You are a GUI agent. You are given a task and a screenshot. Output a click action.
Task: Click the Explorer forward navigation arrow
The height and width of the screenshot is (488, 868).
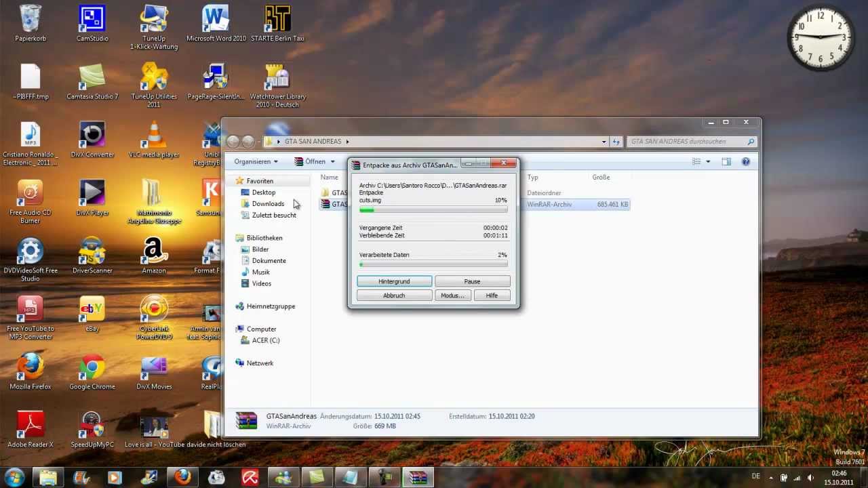coord(248,142)
